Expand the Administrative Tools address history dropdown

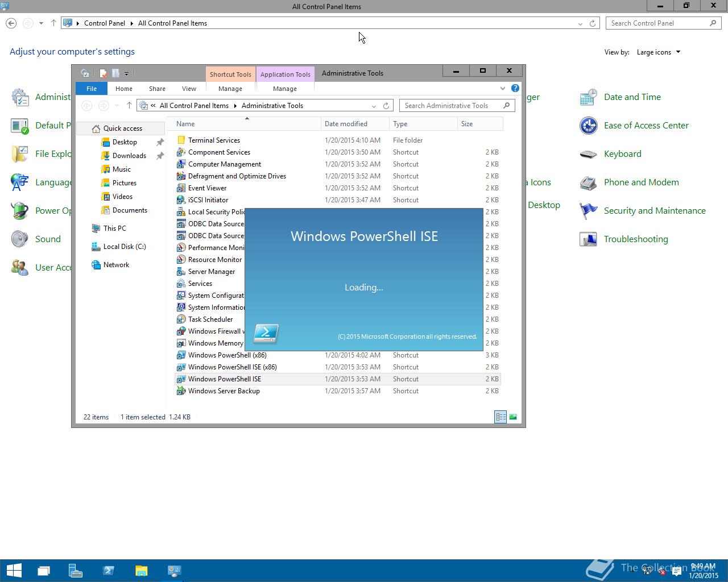click(x=374, y=106)
